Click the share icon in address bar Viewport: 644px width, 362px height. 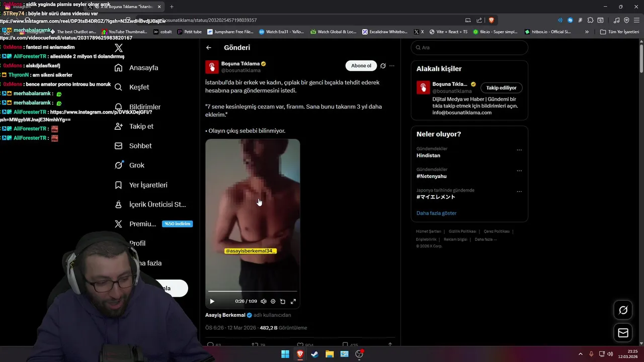coord(480,20)
